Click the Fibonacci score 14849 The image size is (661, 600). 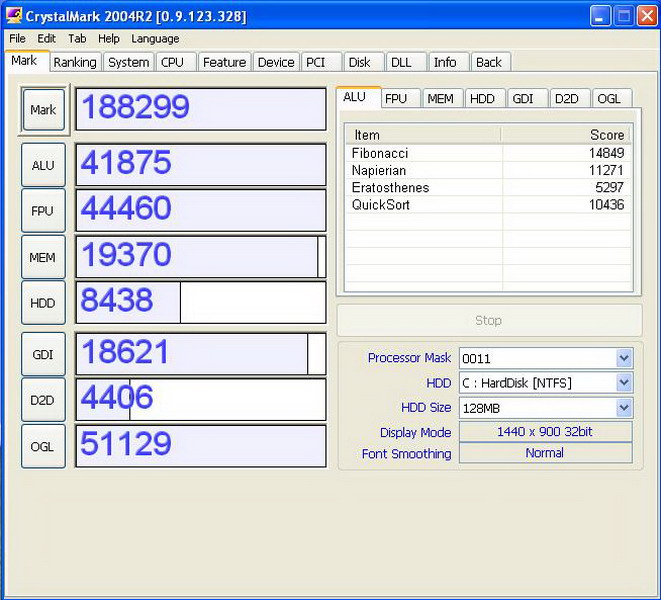pos(606,153)
